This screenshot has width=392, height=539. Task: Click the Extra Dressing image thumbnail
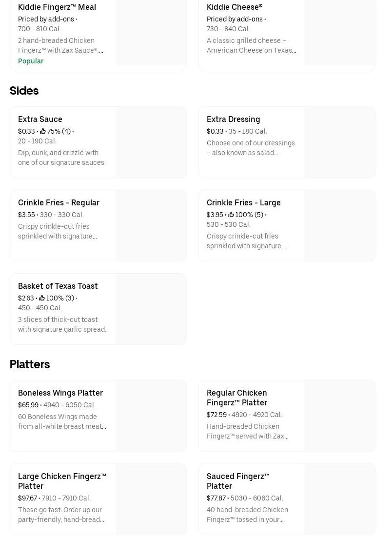(x=339, y=142)
